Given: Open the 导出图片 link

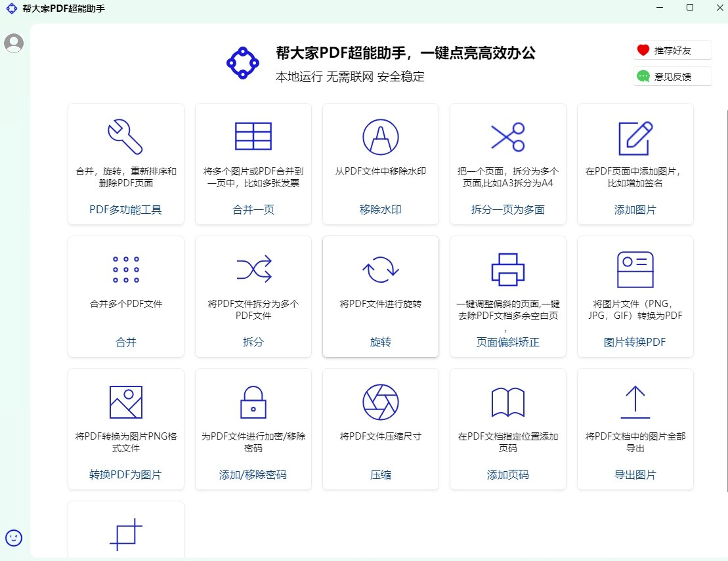Looking at the screenshot, I should click(635, 474).
